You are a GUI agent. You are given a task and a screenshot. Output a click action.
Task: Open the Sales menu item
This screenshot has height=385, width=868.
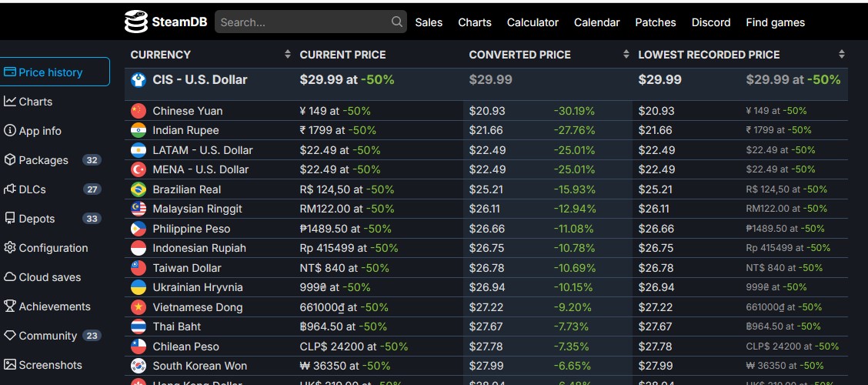click(429, 22)
